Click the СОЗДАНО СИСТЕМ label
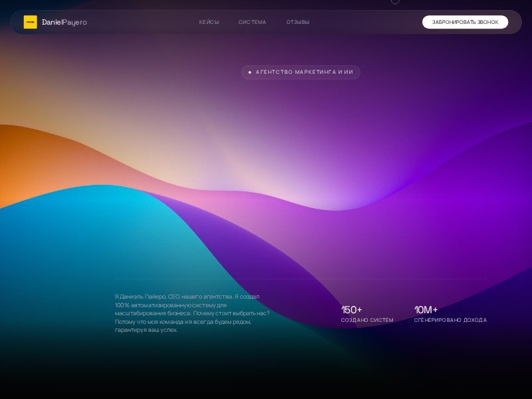 click(x=367, y=321)
